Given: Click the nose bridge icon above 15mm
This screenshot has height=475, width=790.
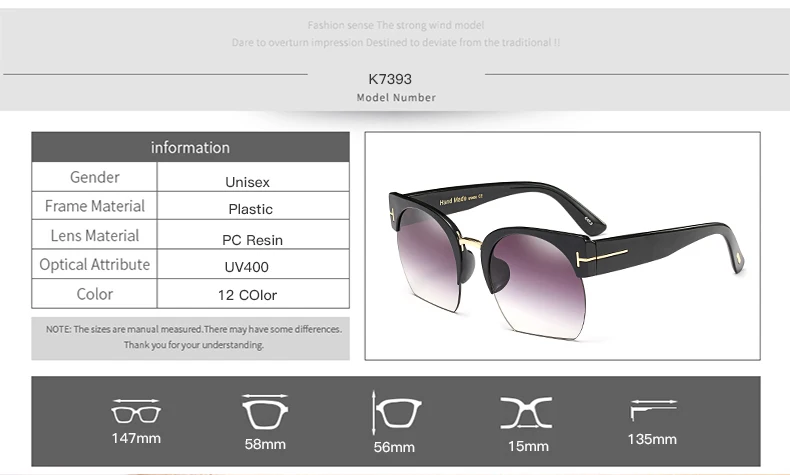Looking at the screenshot, I should tap(526, 413).
